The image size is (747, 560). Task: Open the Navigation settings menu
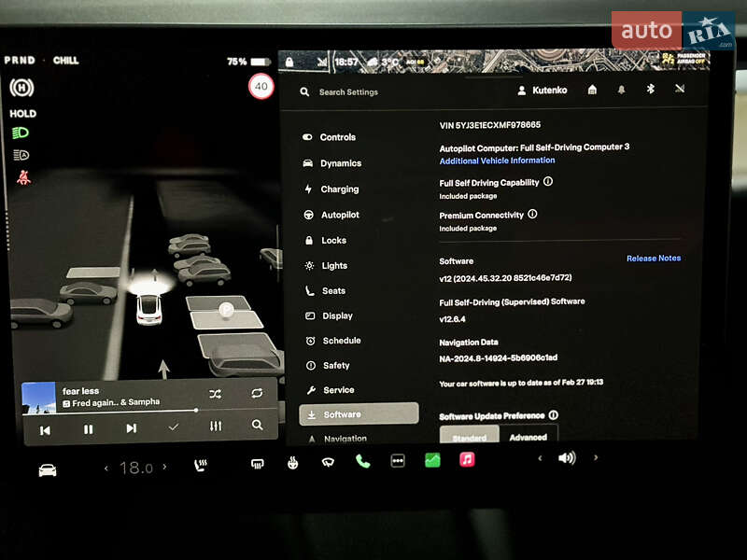(337, 439)
